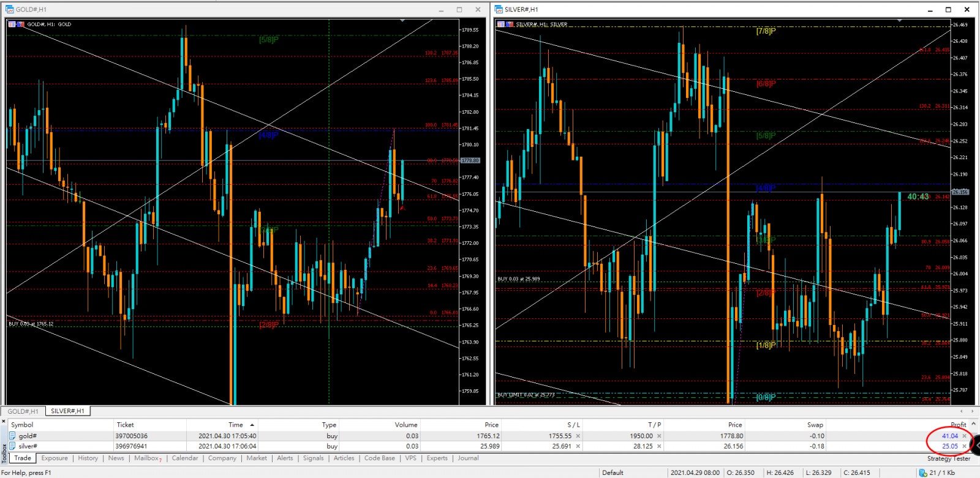
Task: Open the Calendar tab
Action: (185, 458)
